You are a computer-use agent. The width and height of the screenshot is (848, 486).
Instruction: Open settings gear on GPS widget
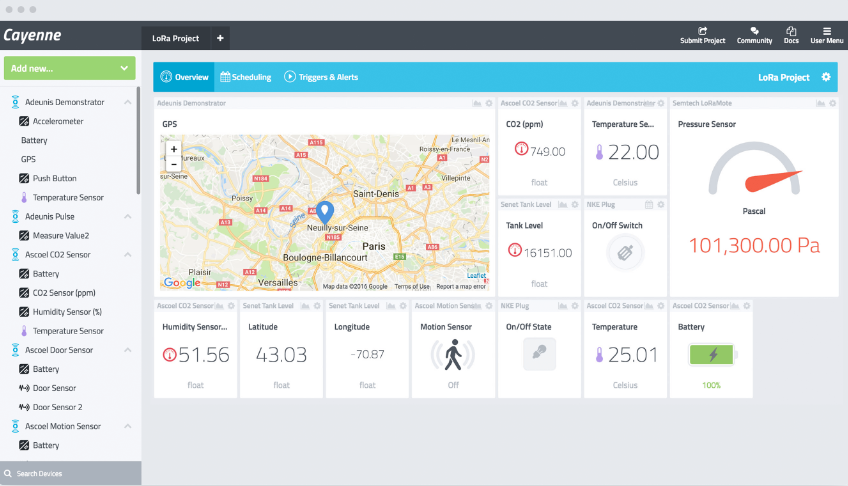point(489,103)
